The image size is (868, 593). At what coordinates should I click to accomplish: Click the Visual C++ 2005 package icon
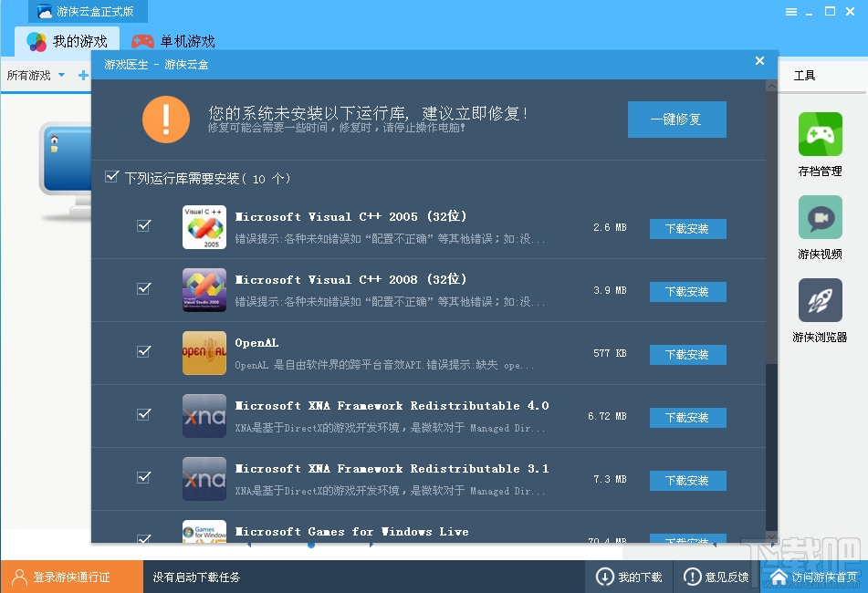pos(204,226)
